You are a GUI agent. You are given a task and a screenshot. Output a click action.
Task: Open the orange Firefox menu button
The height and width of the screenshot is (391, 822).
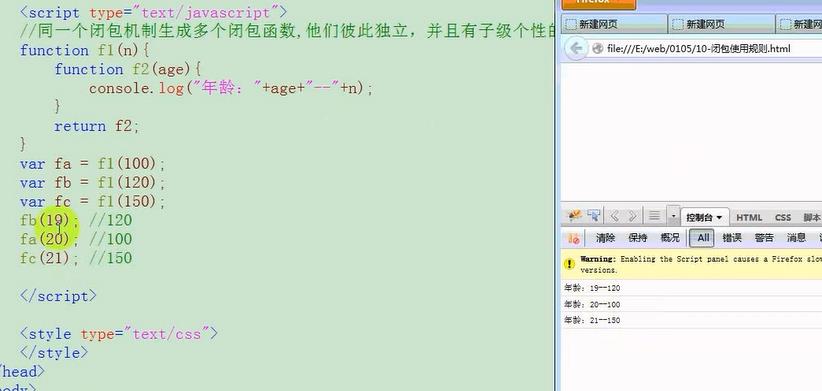tap(598, 4)
